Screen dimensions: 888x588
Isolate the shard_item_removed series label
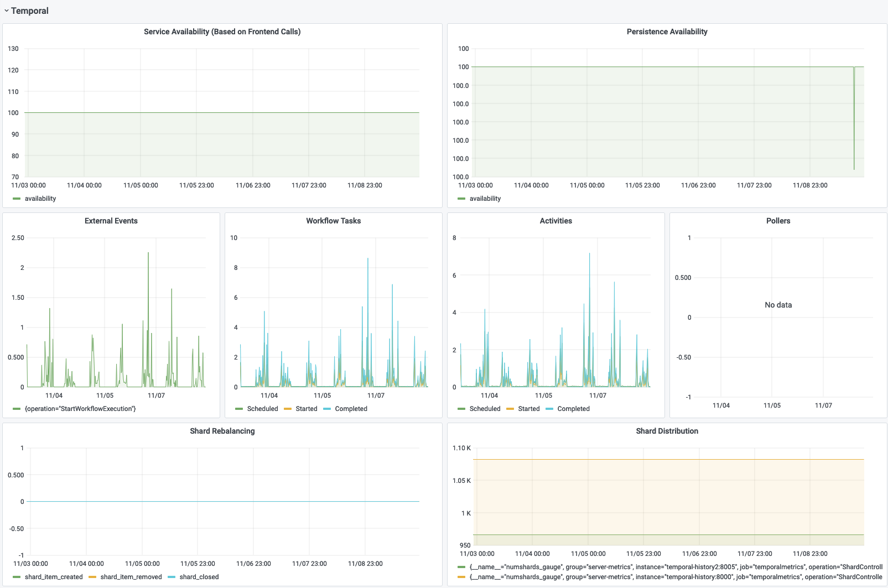click(131, 577)
